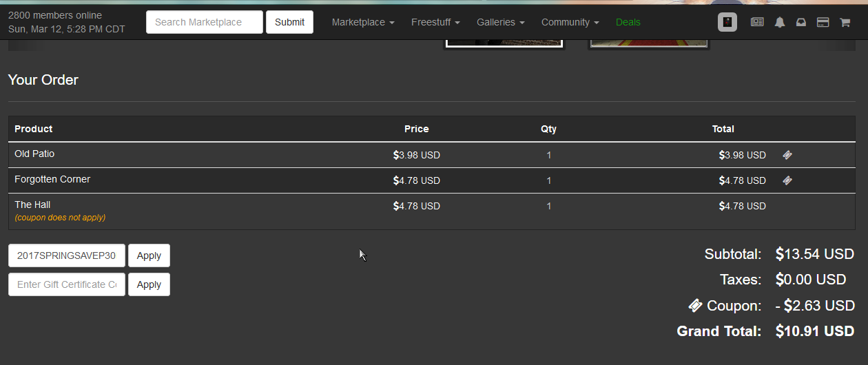Click coupon ticket icon on Old Patio row

(x=787, y=155)
